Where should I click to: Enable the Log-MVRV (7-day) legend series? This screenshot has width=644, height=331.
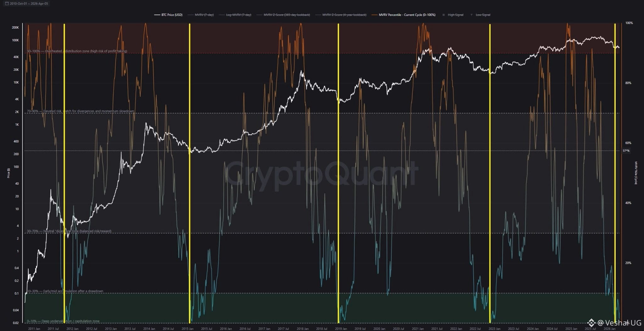[235, 15]
